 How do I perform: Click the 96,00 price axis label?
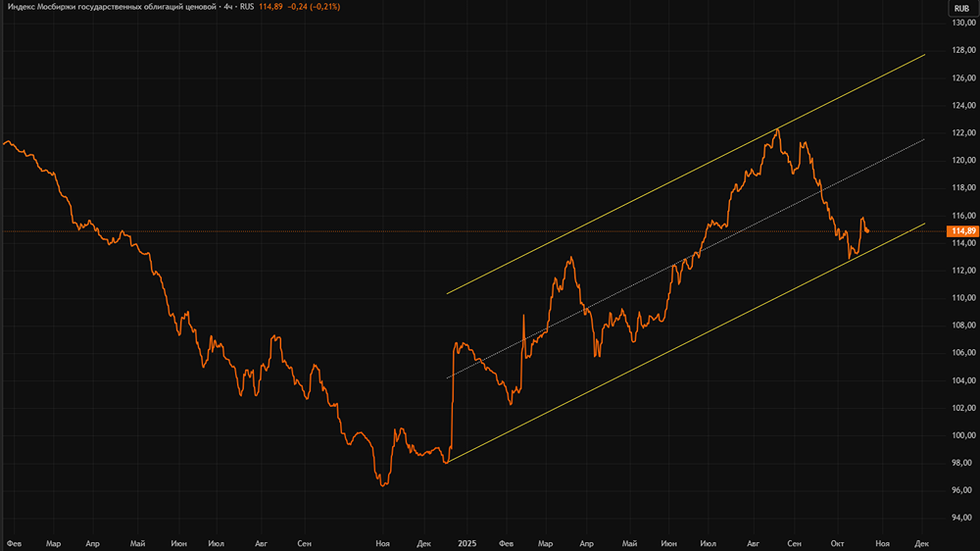coord(962,490)
